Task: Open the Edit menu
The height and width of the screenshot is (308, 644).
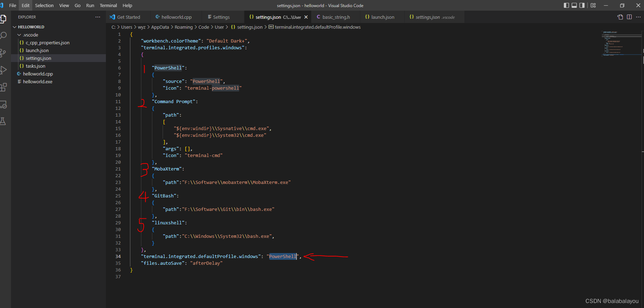Action: pyautogui.click(x=26, y=5)
